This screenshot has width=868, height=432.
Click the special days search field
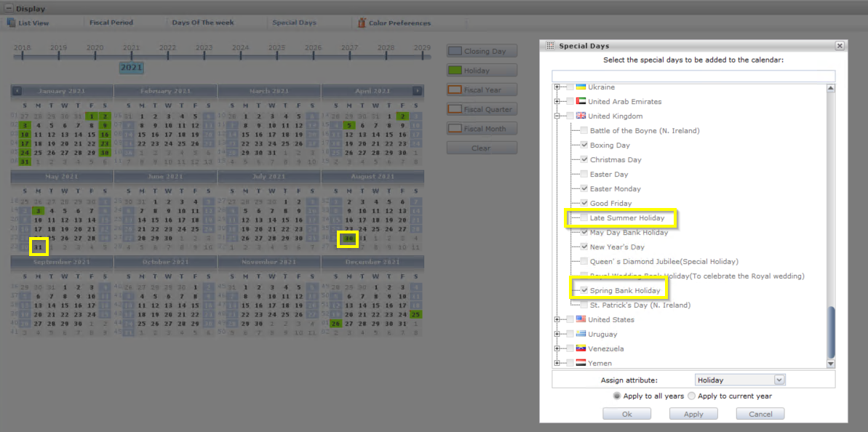pos(693,76)
